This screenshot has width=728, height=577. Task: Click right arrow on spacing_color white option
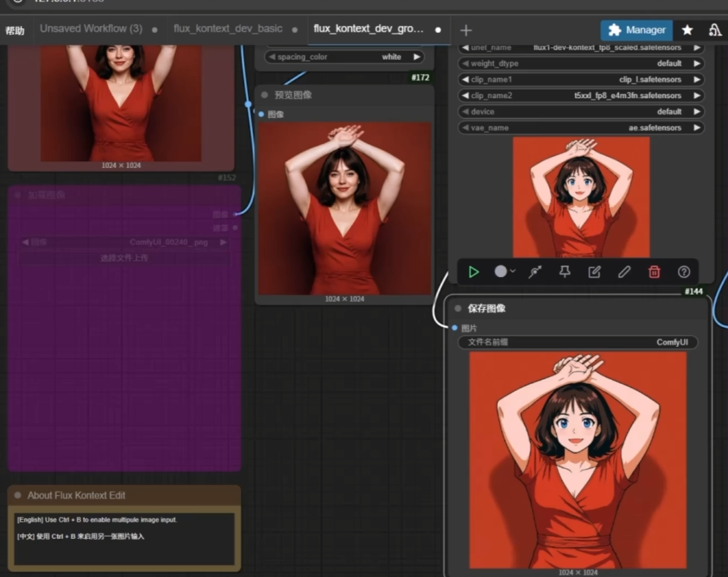tap(417, 57)
